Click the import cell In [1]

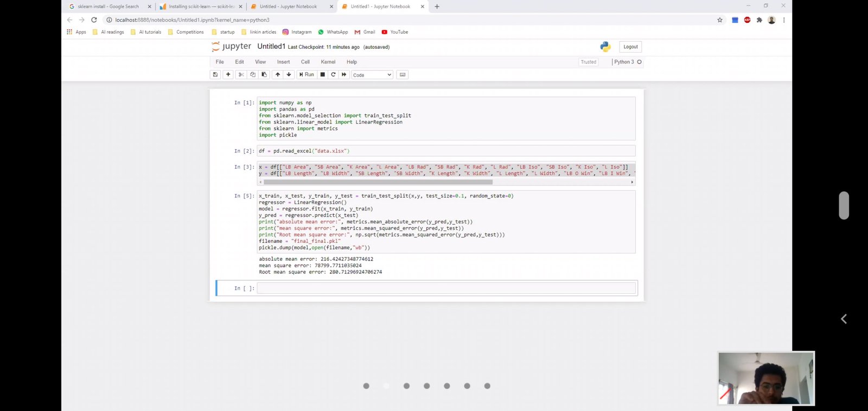446,119
